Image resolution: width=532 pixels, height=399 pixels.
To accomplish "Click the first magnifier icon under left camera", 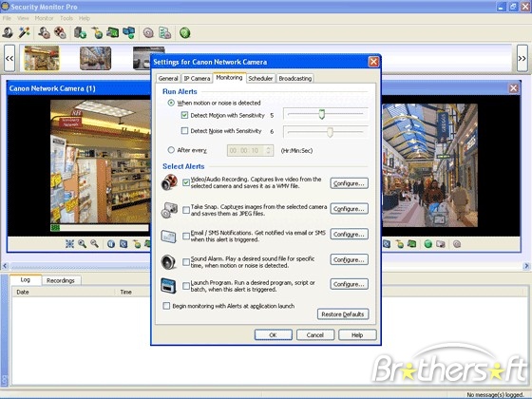I will [x=82, y=243].
